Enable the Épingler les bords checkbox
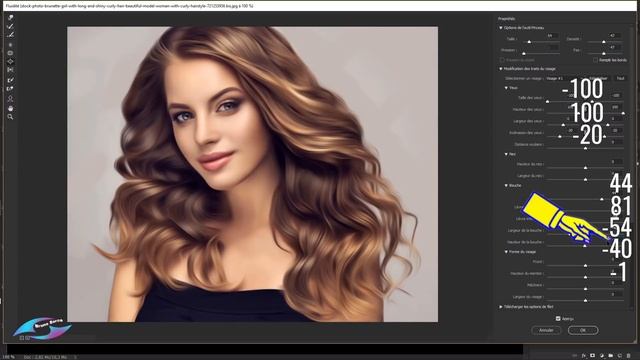 point(596,60)
